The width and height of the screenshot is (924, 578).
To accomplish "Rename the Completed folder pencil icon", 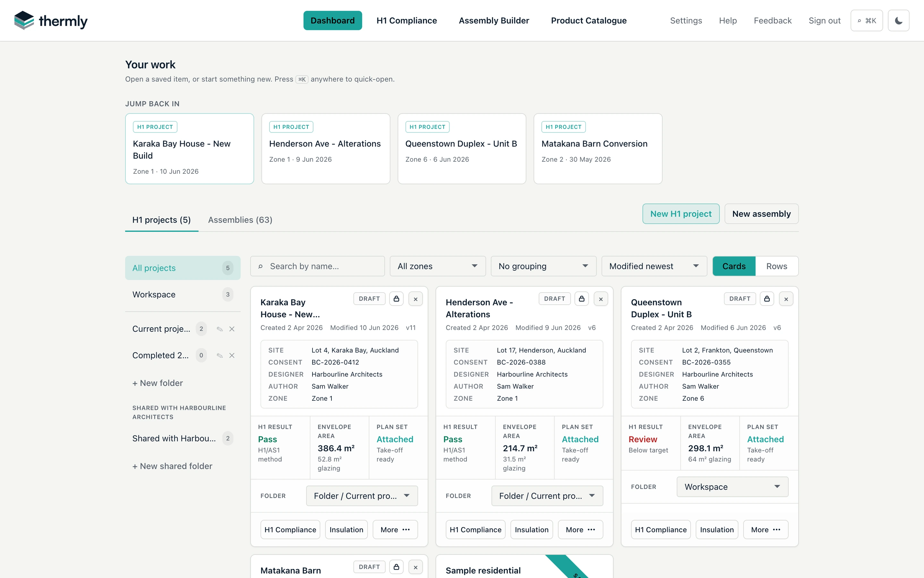I will [219, 355].
